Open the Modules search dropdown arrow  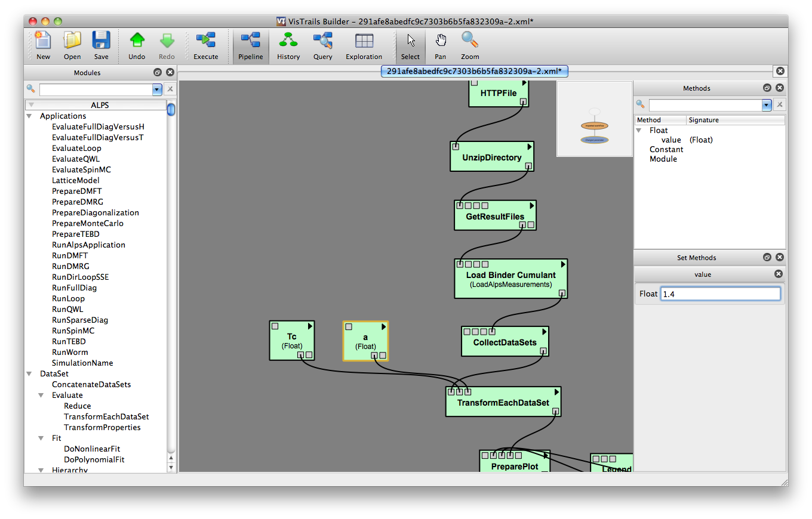click(157, 89)
